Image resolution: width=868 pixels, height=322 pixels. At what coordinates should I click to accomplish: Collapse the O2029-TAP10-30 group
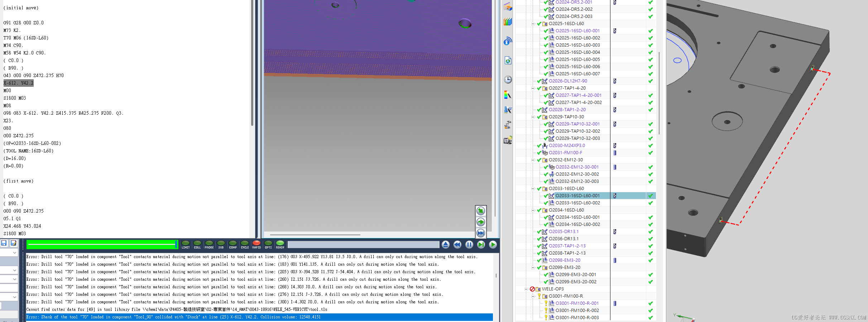pyautogui.click(x=533, y=117)
